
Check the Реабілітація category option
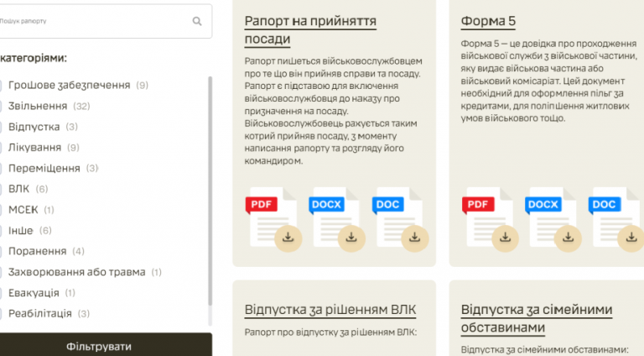0,314
